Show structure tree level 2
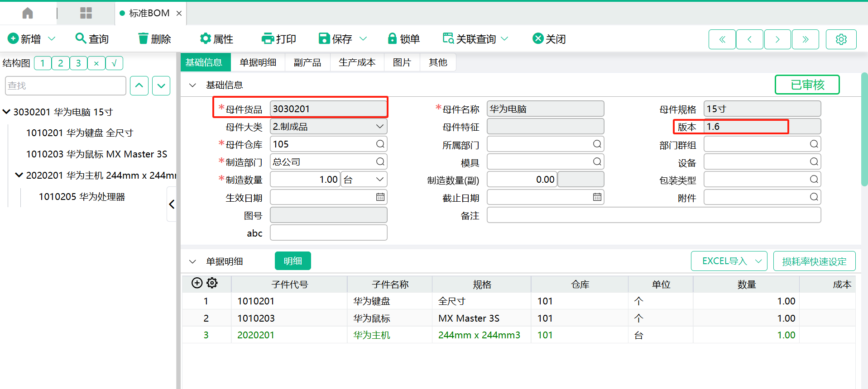Screen dimensions: 868x389 point(61,63)
